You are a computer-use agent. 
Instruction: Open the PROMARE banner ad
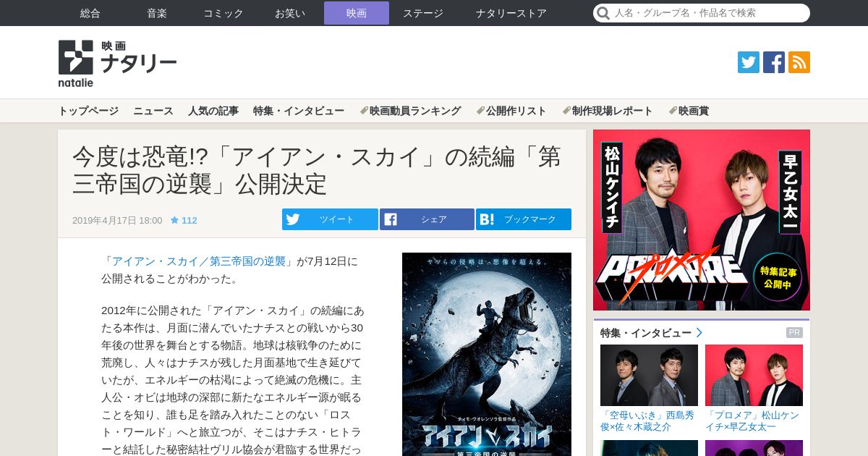pyautogui.click(x=702, y=220)
